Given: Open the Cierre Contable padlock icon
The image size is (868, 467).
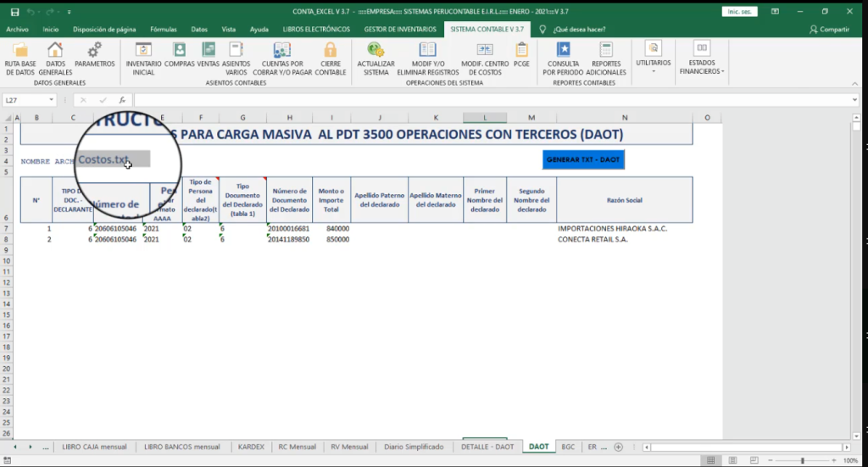Looking at the screenshot, I should 331,58.
